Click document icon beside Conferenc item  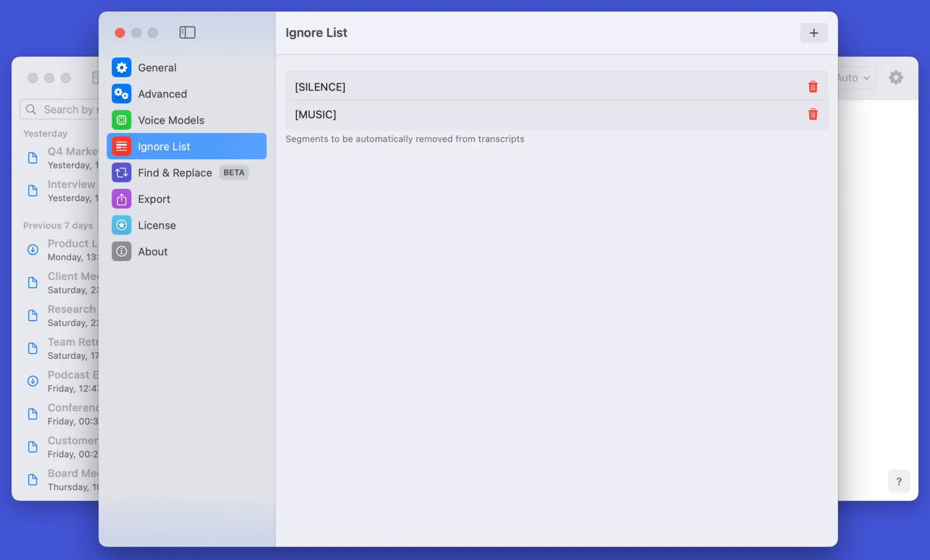[33, 414]
